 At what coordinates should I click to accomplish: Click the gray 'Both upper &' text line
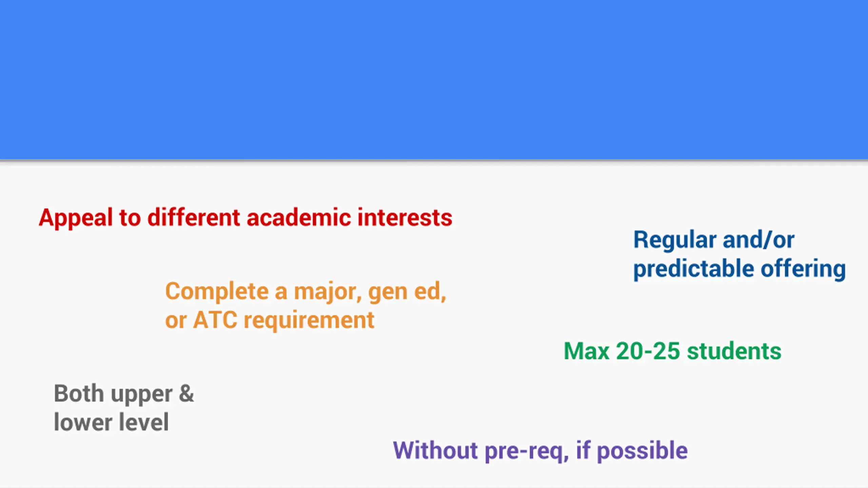[x=124, y=394]
